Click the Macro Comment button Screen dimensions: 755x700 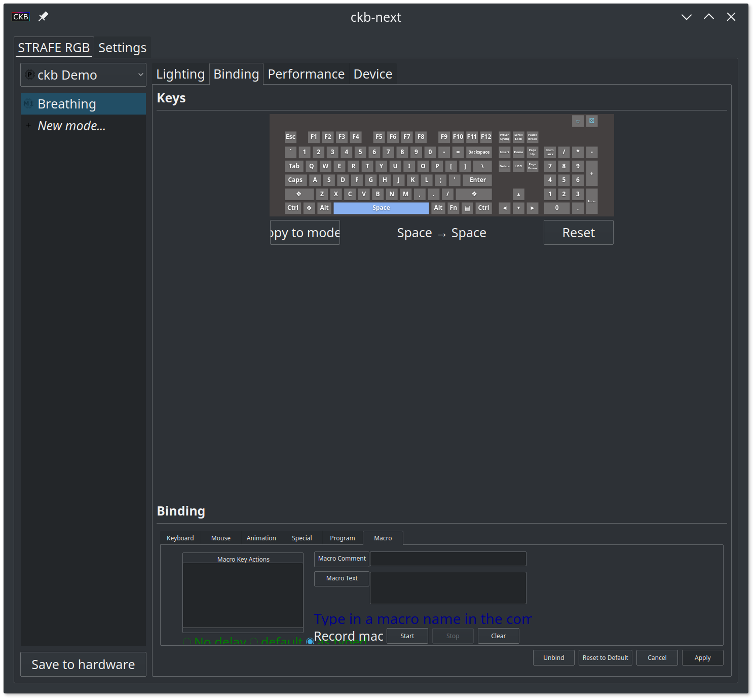point(342,559)
